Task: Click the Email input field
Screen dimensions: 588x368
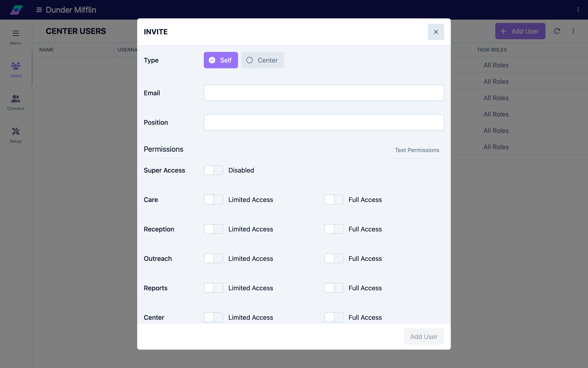Action: 324,93
